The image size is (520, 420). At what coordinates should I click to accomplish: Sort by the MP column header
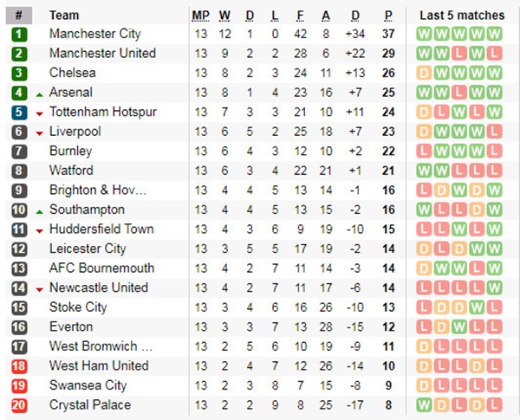click(200, 15)
